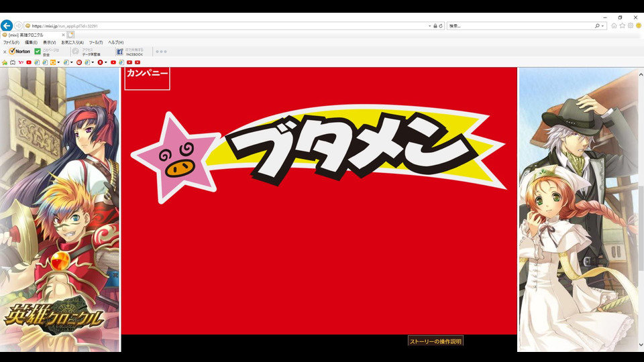Click the ブタメン logo banner
This screenshot has height=362, width=644.
(318, 154)
